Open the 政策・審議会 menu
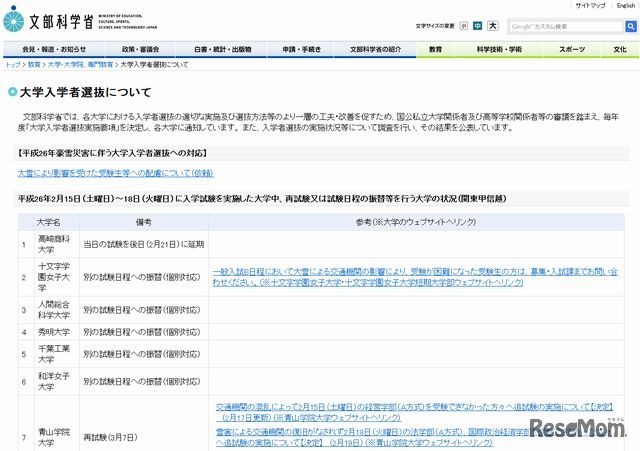The image size is (640, 451). [140, 49]
